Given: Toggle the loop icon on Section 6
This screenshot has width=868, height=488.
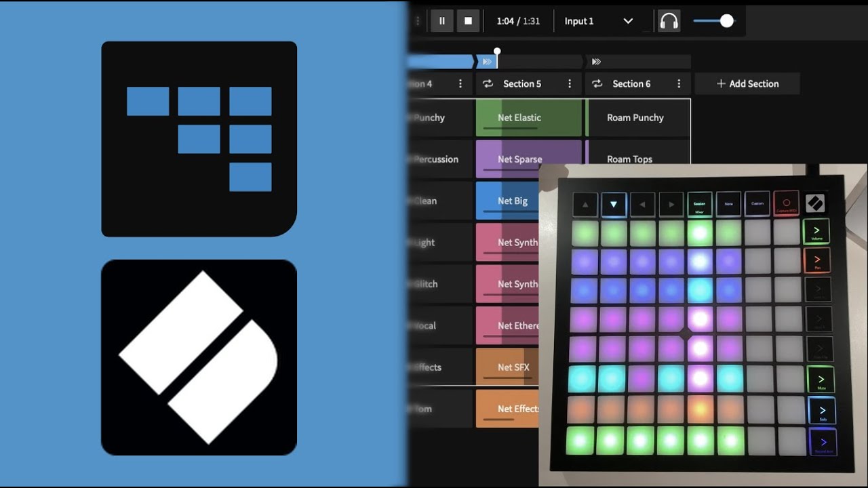Looking at the screenshot, I should pyautogui.click(x=597, y=84).
